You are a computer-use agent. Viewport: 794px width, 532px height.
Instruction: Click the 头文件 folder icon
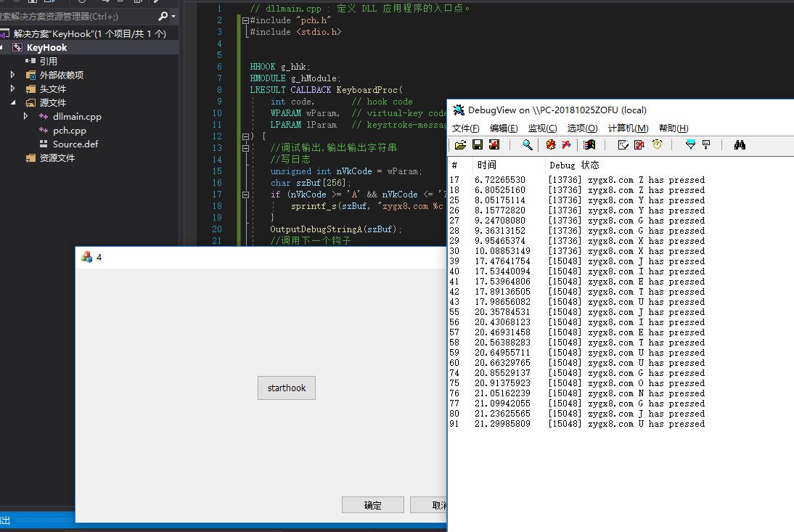30,89
